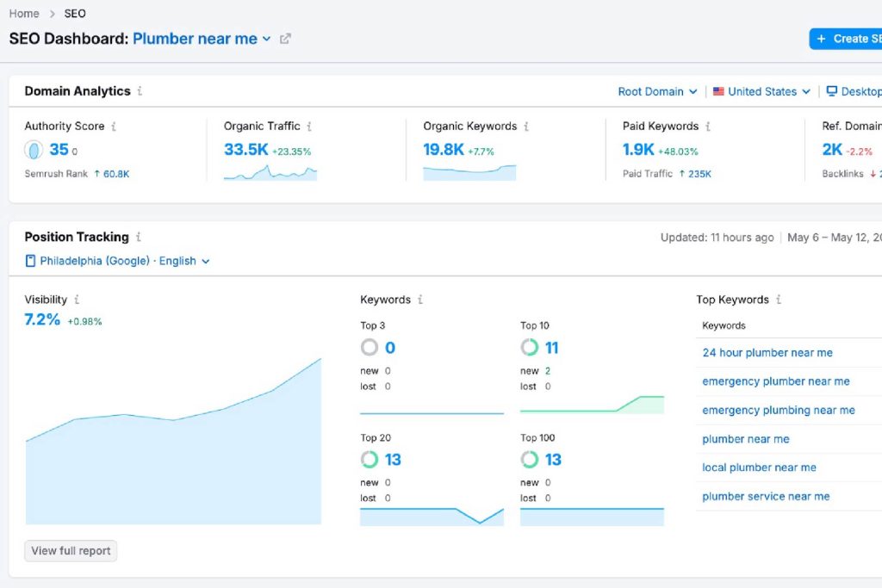The height and width of the screenshot is (588, 882).
Task: Open the plumber near me keyword link
Action: [745, 439]
